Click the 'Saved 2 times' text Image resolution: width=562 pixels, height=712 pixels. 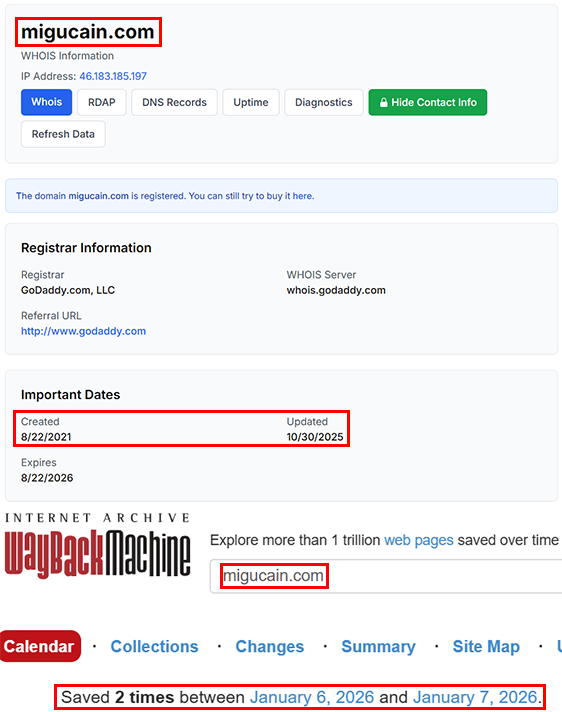tap(118, 697)
